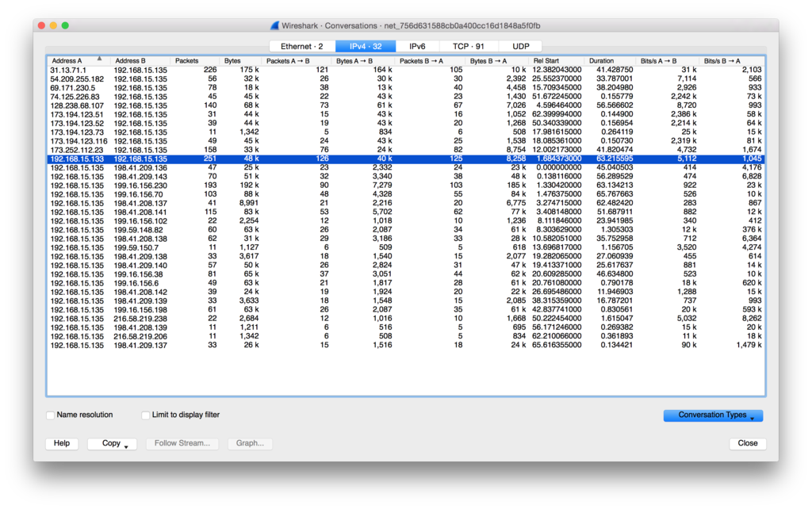
Task: Enable the Name resolution checkbox
Action: tap(50, 415)
